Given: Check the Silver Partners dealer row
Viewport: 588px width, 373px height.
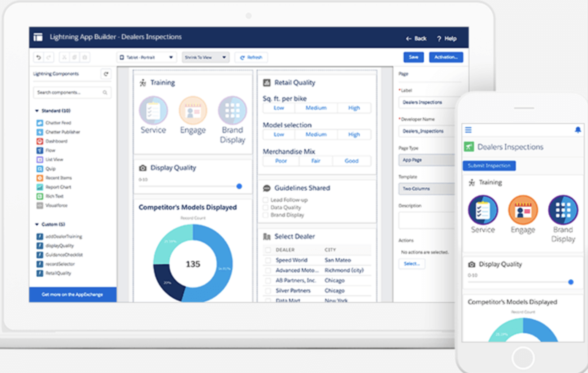Looking at the screenshot, I should point(268,291).
